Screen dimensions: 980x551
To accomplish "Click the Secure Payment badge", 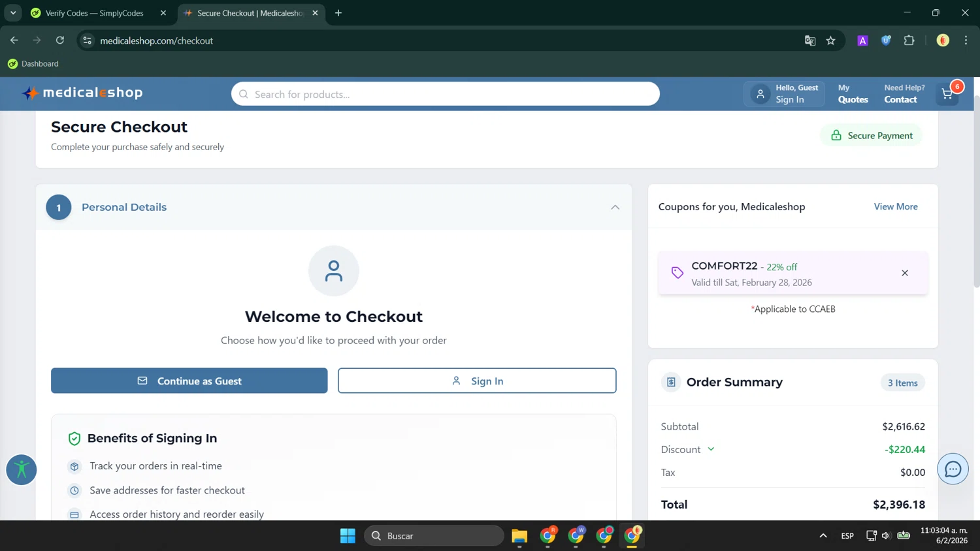I will tap(872, 135).
